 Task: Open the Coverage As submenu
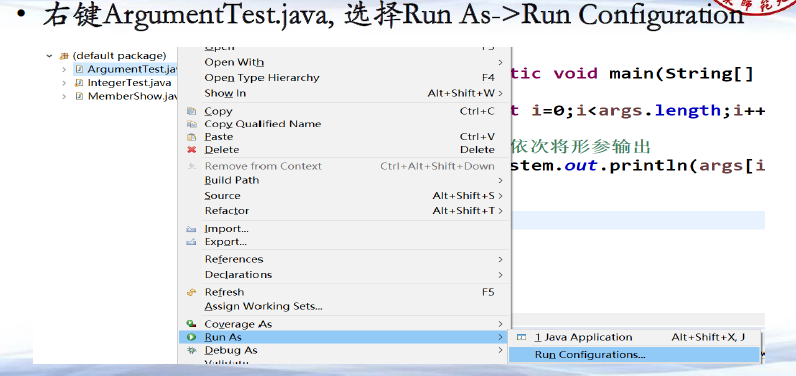coord(344,324)
